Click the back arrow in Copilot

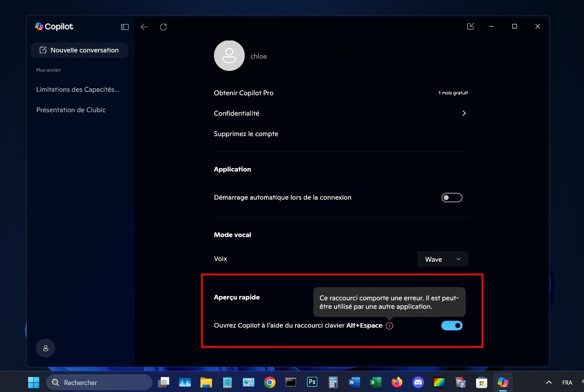click(144, 27)
